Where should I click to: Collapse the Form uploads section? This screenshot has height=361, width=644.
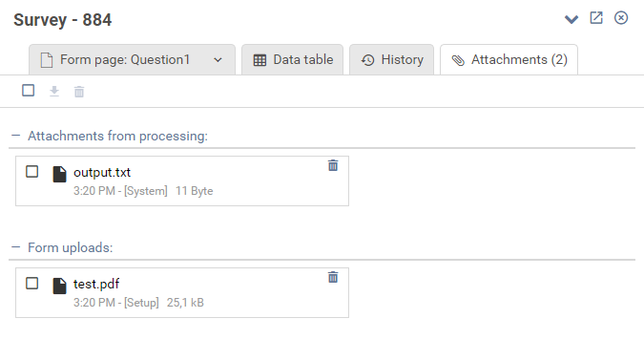click(16, 247)
